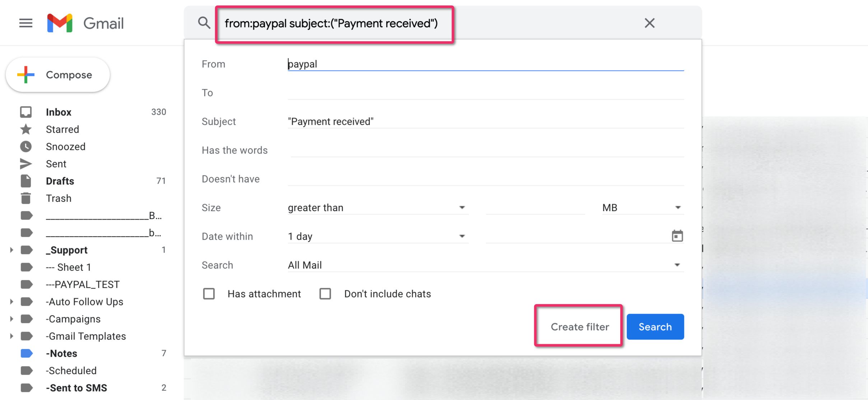Open the Size greater than dropdown
This screenshot has width=868, height=400.
(x=378, y=208)
